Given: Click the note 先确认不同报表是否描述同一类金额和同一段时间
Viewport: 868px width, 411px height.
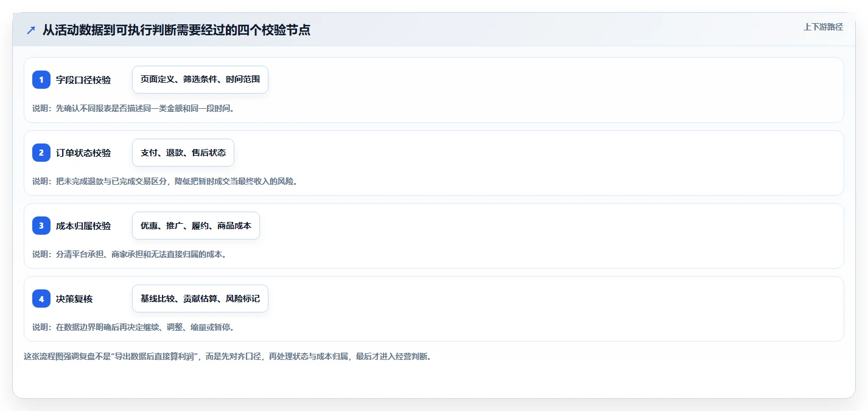Looking at the screenshot, I should pyautogui.click(x=133, y=109).
